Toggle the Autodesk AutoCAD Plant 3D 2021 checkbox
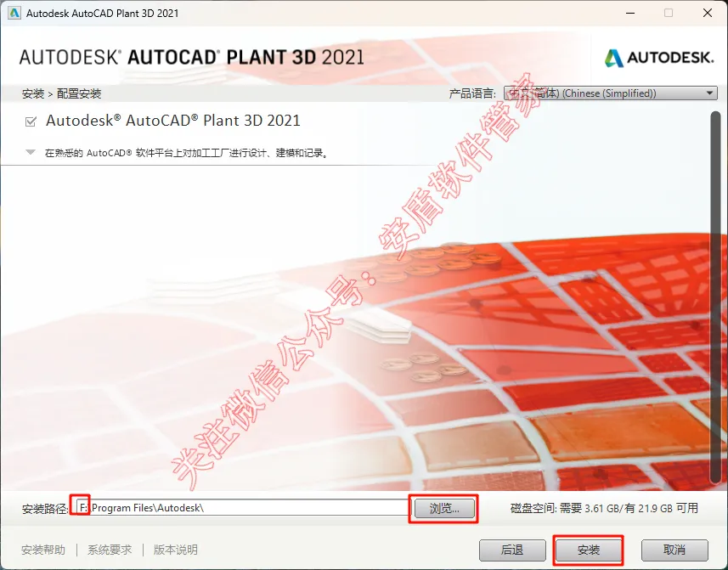The height and width of the screenshot is (570, 728). (x=31, y=121)
